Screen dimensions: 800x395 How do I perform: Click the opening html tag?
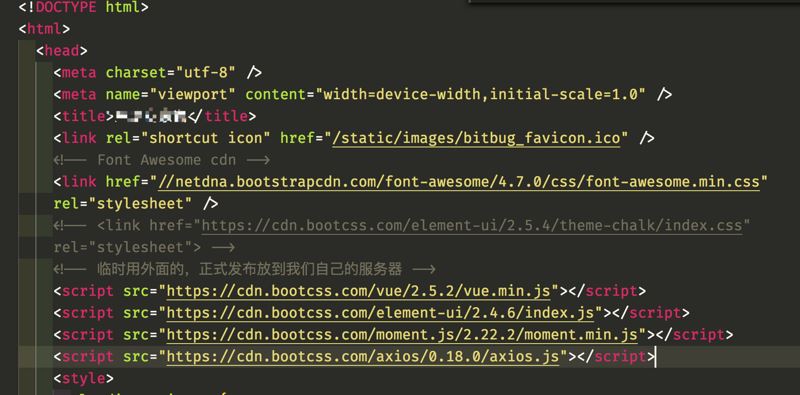click(x=44, y=29)
